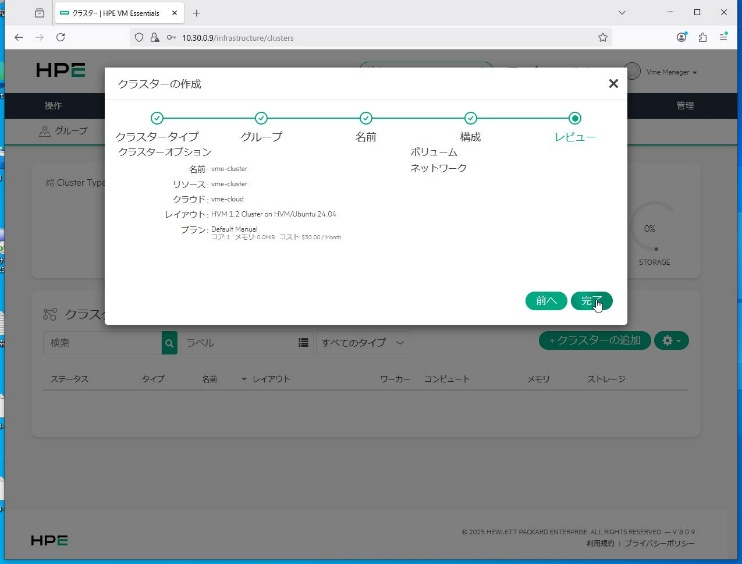The width and height of the screenshot is (742, 564).
Task: Click the 前へ button to go back
Action: [546, 301]
